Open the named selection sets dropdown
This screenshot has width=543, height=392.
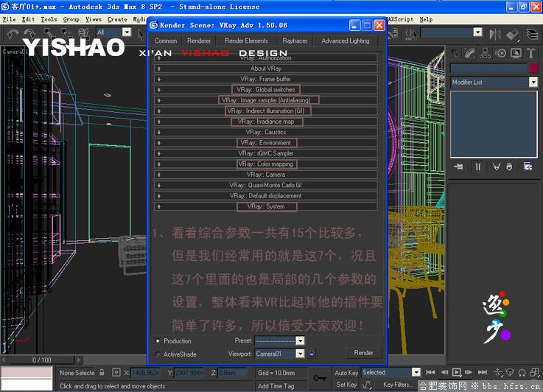point(478,32)
